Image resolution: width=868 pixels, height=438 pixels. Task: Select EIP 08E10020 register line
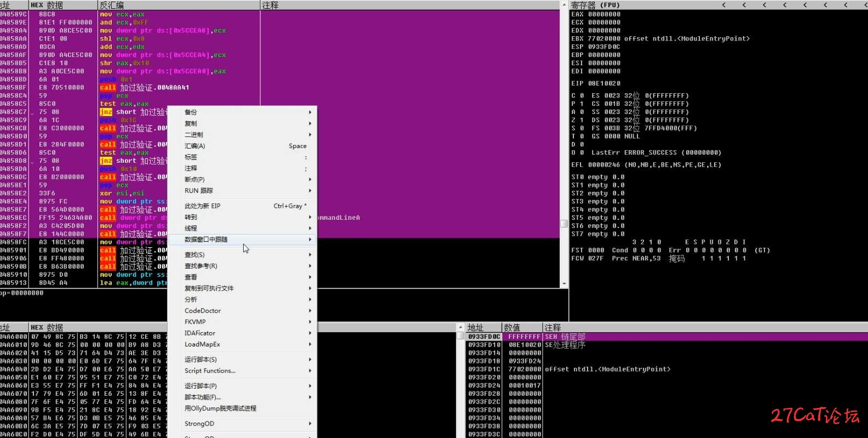tap(596, 83)
